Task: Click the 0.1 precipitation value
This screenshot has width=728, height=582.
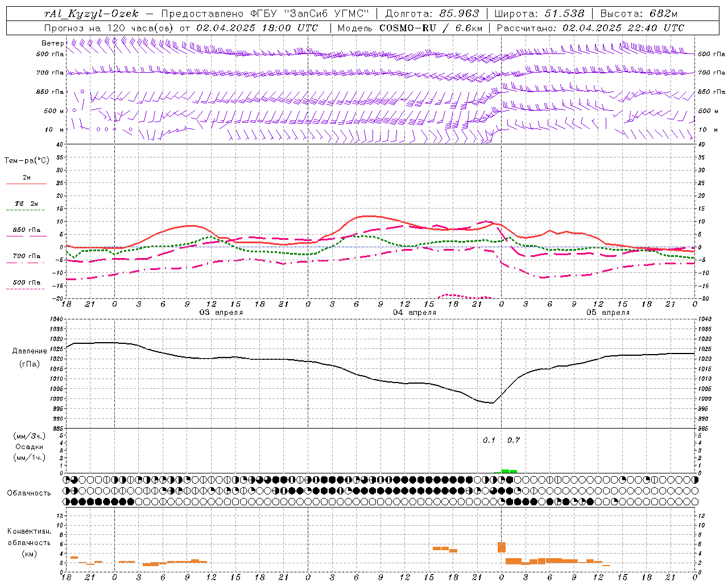Action: 489,440
